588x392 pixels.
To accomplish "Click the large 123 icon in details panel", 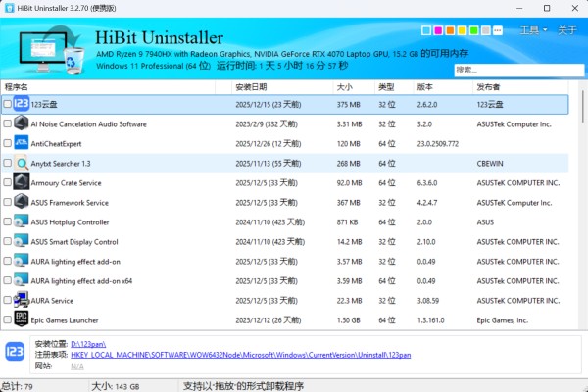I will (16, 352).
